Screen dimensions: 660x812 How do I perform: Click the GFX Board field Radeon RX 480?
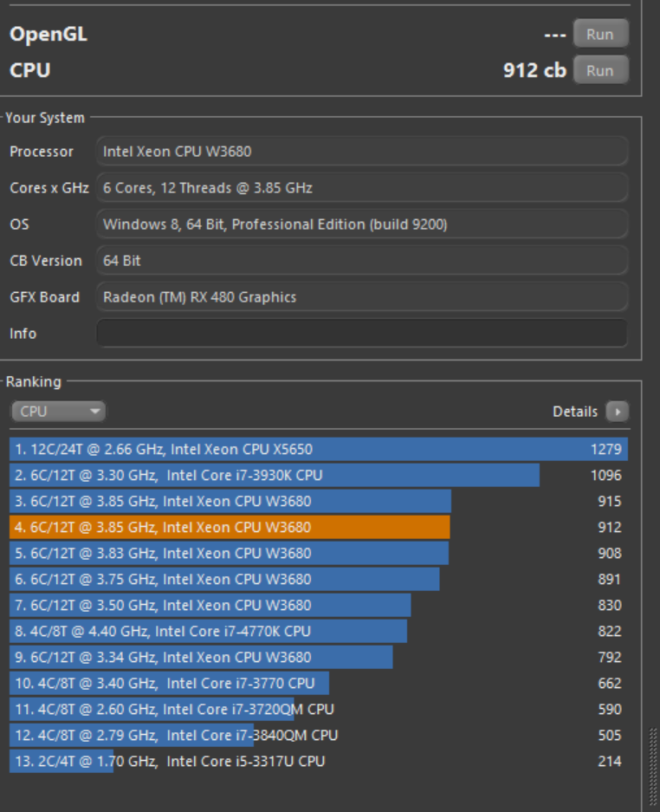362,296
